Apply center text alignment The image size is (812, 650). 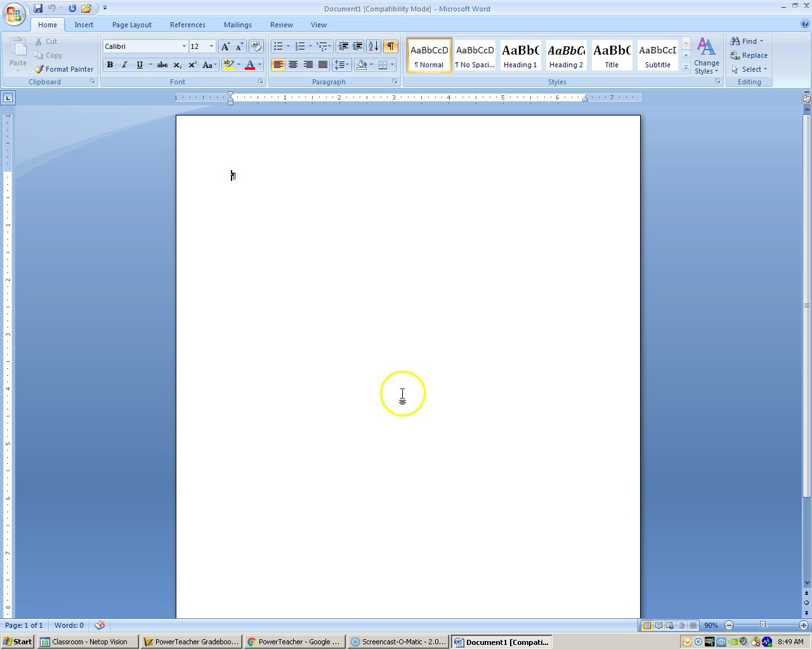coord(293,64)
